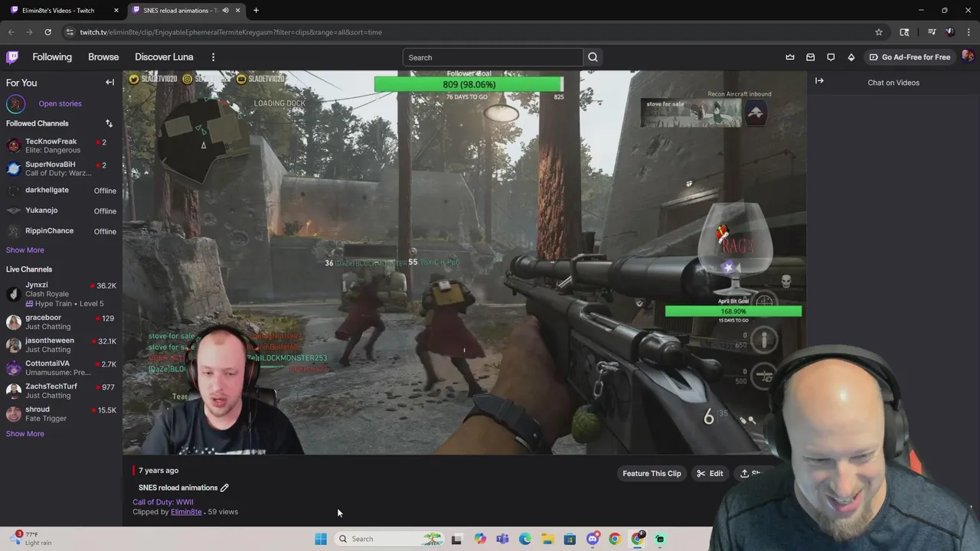Click the browser back arrow
980x551 pixels.
11,32
